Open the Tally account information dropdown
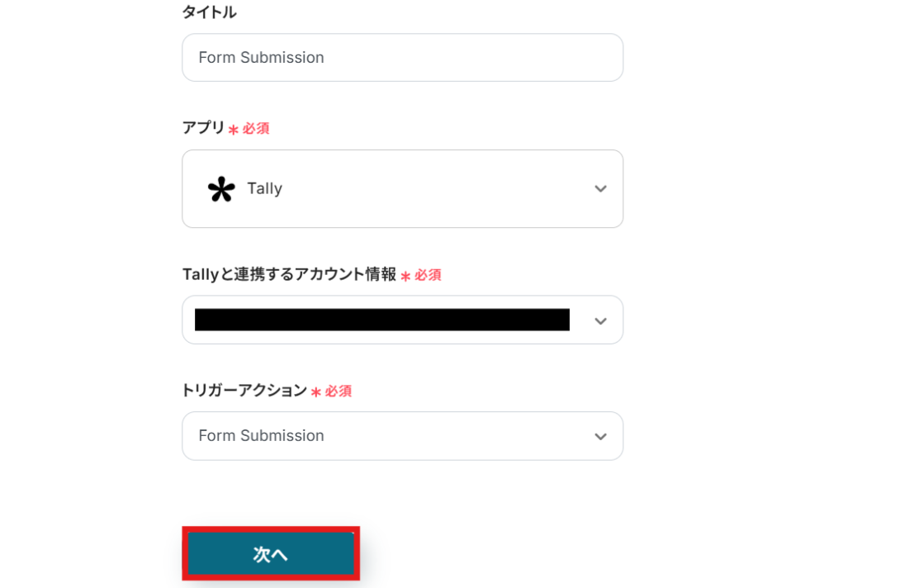 click(x=402, y=320)
